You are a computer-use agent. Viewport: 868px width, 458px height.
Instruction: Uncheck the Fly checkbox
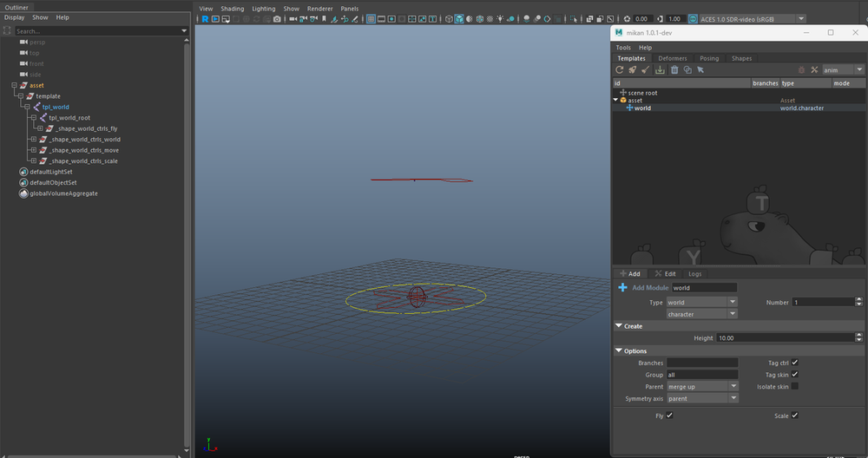669,415
